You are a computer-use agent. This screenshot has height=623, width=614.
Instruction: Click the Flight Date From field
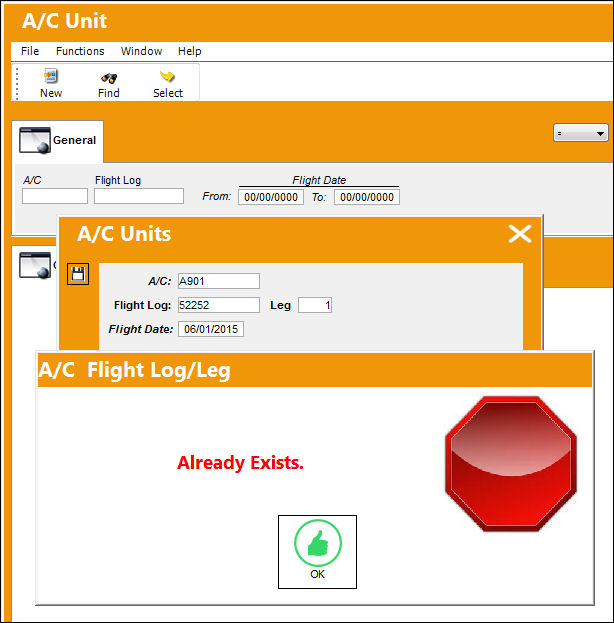tap(271, 197)
